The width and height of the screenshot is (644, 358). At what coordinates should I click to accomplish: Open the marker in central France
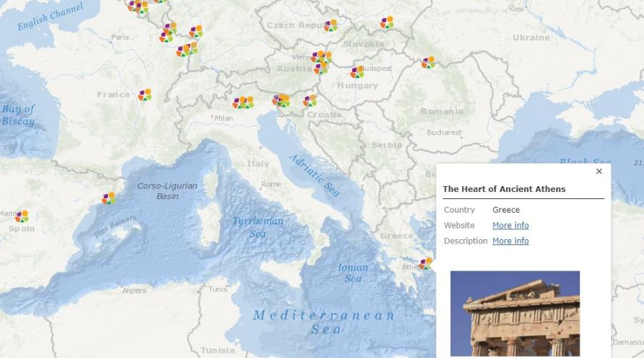coord(145,95)
